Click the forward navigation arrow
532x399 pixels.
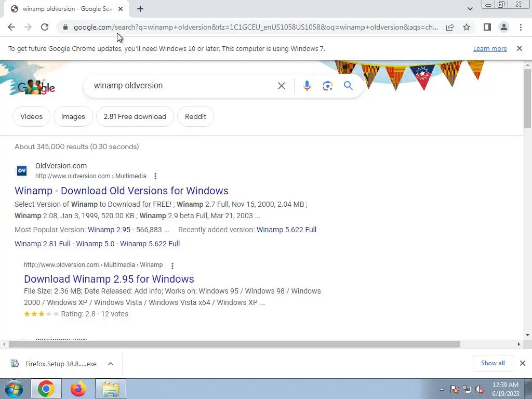tap(28, 27)
